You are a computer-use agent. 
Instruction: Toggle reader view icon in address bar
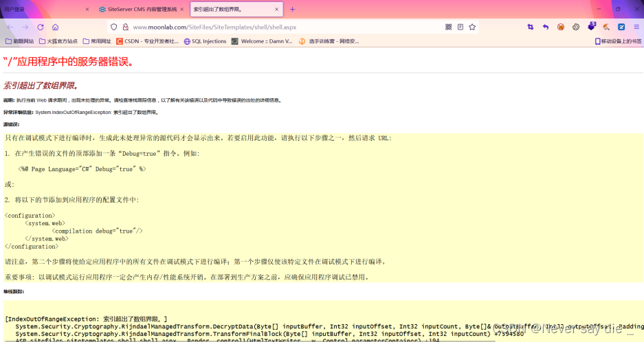(x=460, y=27)
